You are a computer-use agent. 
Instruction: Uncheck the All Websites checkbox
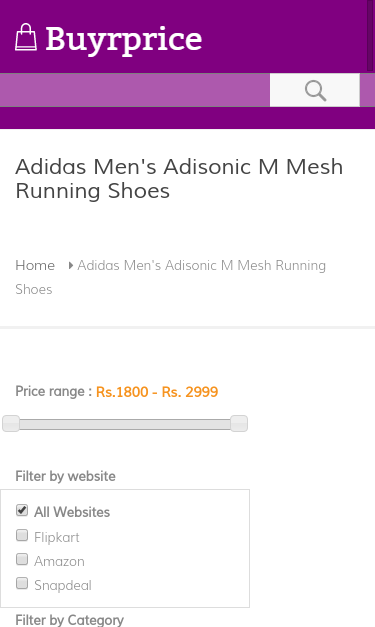(22, 511)
